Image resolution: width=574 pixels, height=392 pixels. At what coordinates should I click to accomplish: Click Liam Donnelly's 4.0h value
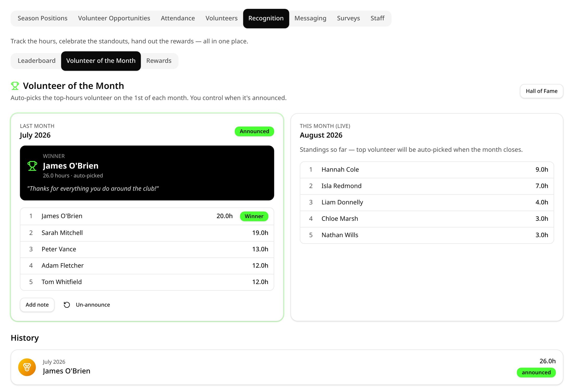[542, 203]
